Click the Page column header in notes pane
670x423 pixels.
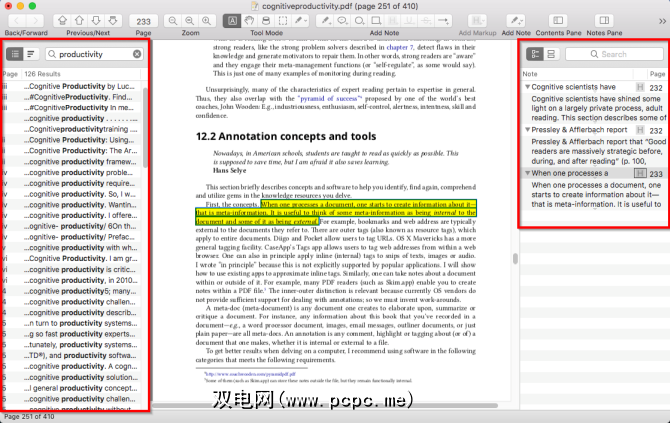[x=657, y=74]
